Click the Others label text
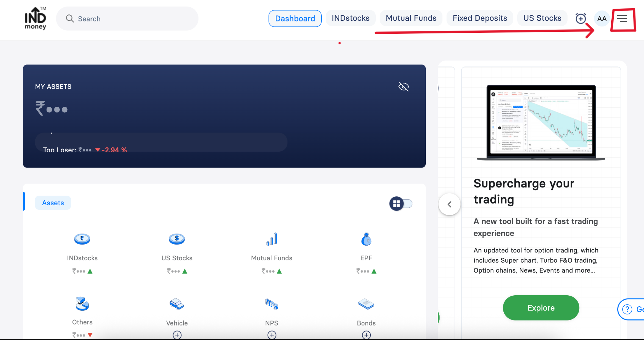The height and width of the screenshot is (340, 644). pos(82,322)
